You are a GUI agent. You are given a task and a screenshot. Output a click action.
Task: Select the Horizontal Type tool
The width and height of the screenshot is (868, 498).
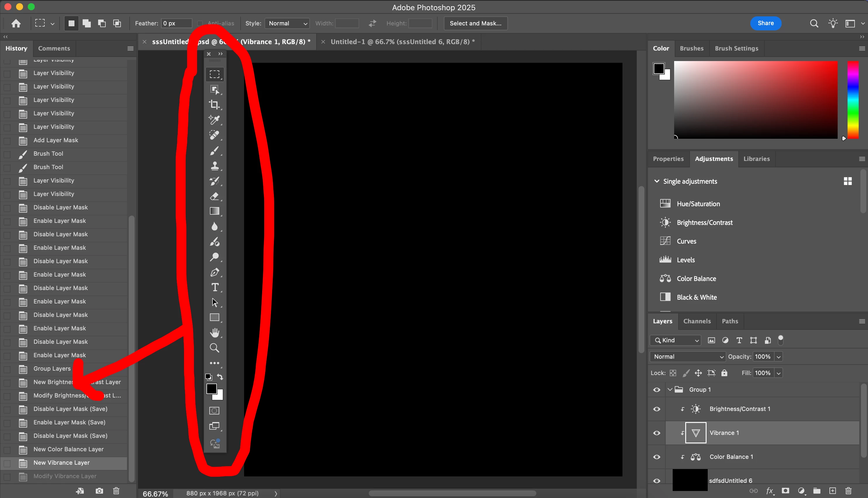tap(214, 287)
